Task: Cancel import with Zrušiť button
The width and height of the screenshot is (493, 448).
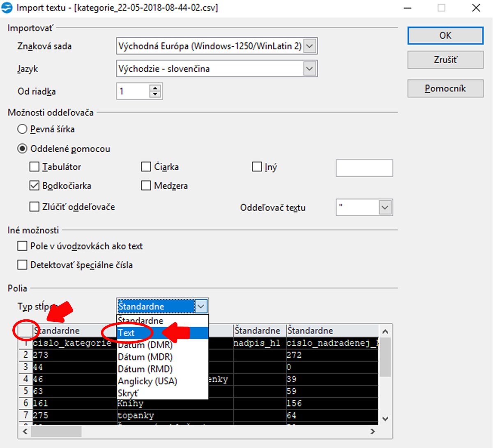Action: point(445,60)
